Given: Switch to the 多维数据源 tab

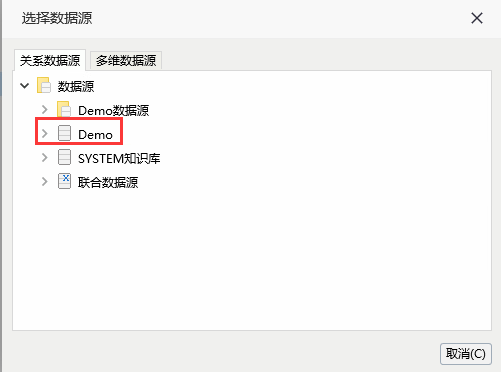Looking at the screenshot, I should 126,60.
